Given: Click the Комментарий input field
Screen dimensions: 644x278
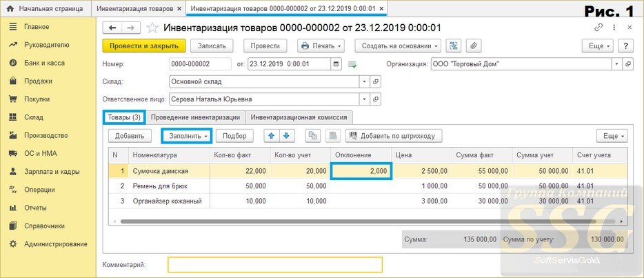Looking at the screenshot, I should click(x=274, y=265).
